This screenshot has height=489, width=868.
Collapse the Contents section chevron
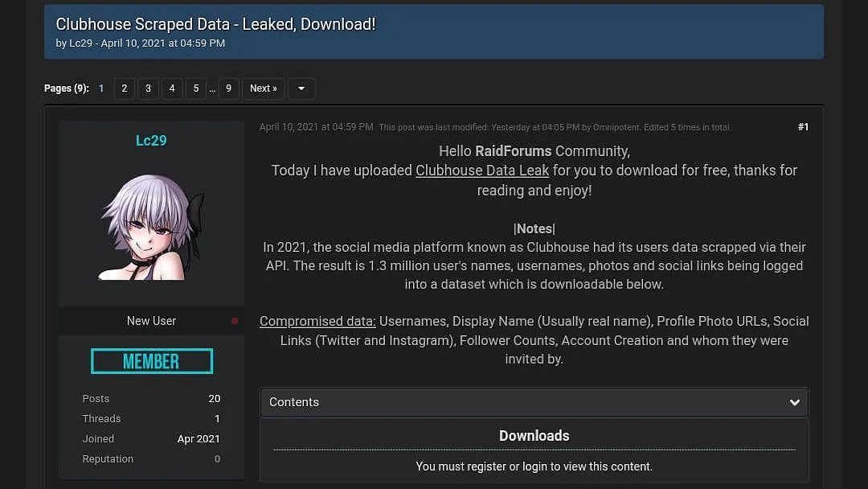tap(795, 402)
